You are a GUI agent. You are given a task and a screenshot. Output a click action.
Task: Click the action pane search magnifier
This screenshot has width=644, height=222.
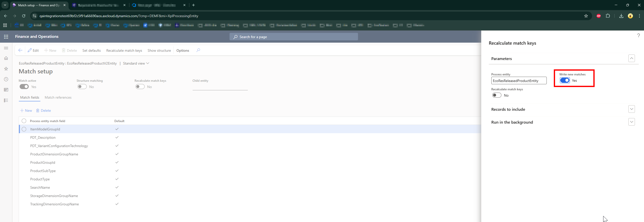[x=198, y=50]
